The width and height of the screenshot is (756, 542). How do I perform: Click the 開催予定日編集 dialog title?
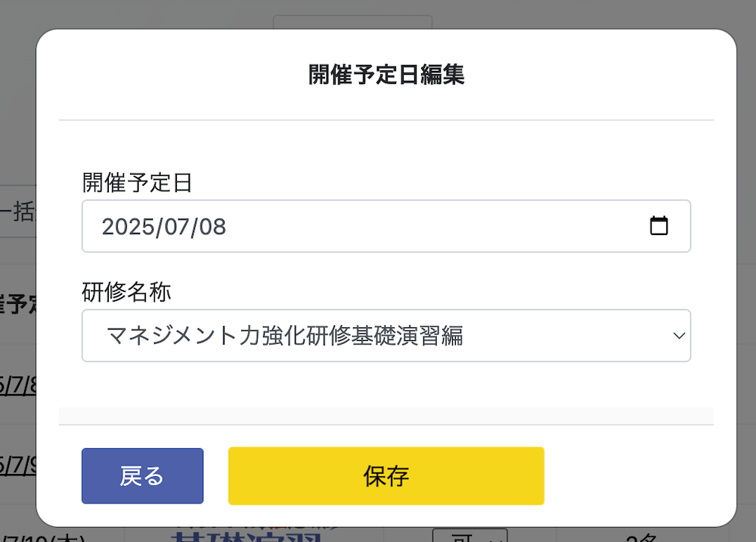tap(386, 75)
